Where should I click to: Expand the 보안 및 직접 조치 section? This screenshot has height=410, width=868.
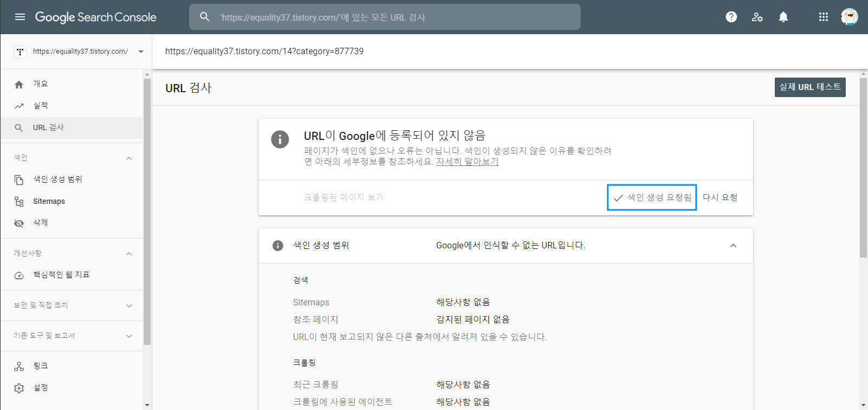coord(129,305)
